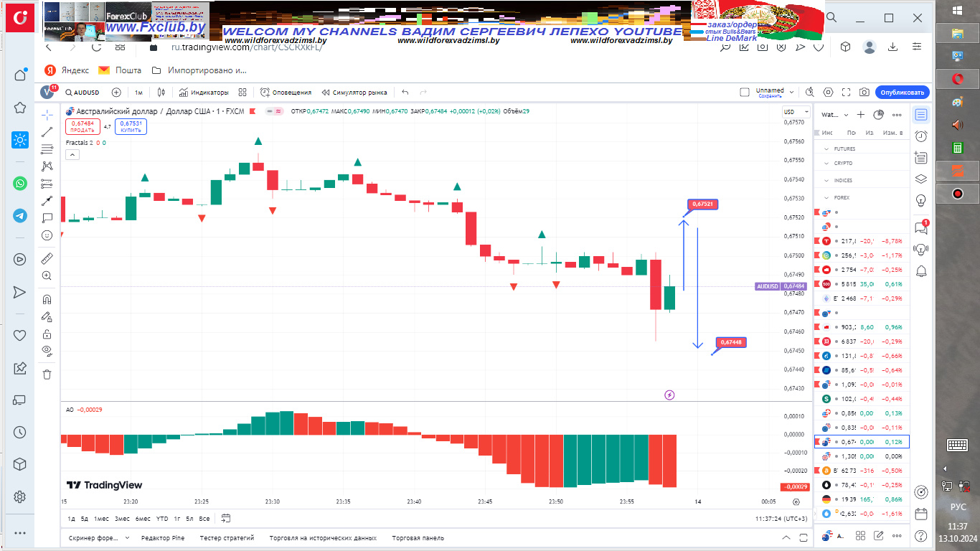Open indicator templates grid icon

coord(242,93)
